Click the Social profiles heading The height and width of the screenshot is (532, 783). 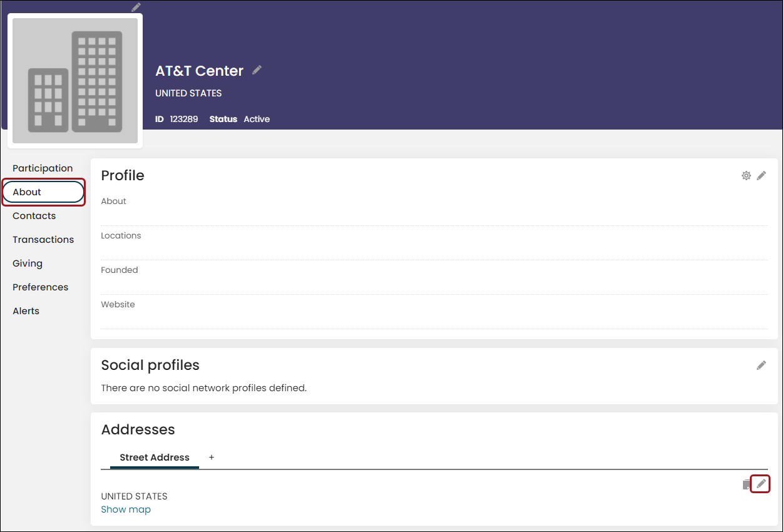[150, 365]
